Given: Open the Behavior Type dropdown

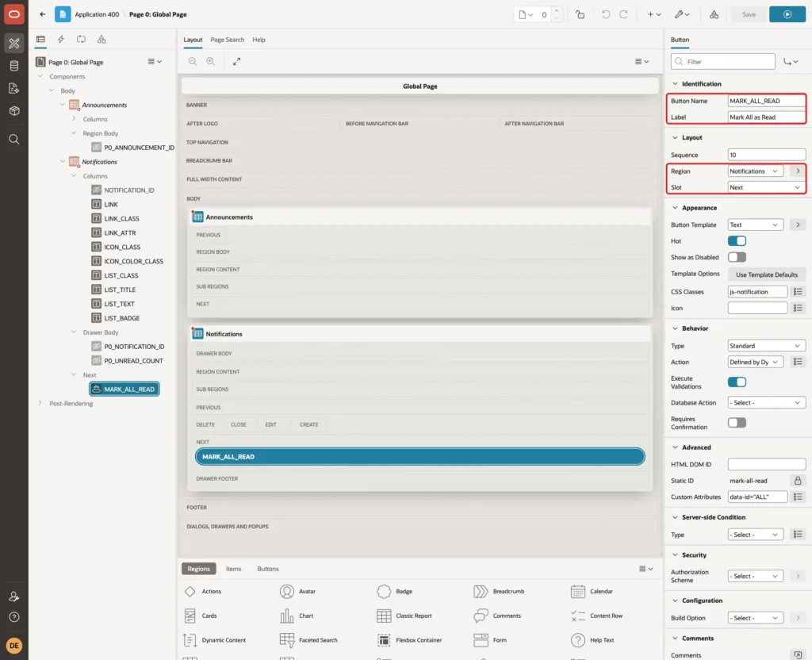Looking at the screenshot, I should click(x=767, y=346).
